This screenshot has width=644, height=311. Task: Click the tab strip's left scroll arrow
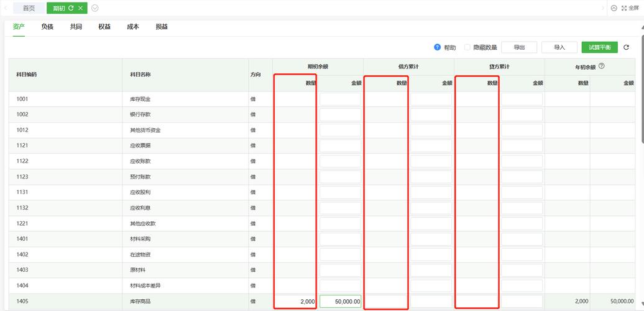(x=6, y=8)
